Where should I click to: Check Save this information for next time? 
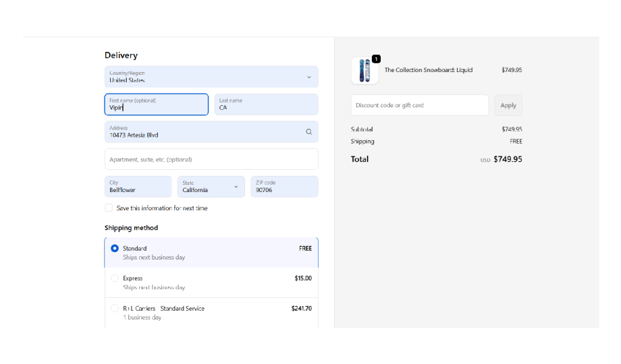click(109, 208)
